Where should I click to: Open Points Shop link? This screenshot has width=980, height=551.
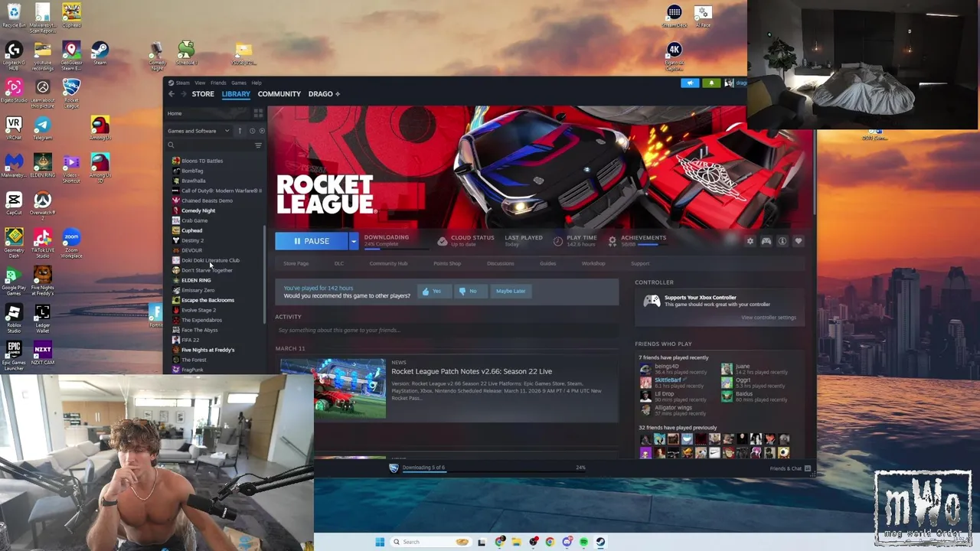[447, 263]
